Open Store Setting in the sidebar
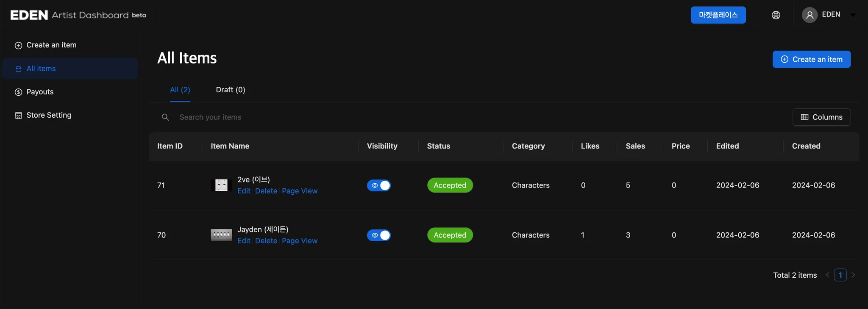The image size is (868, 309). 49,115
